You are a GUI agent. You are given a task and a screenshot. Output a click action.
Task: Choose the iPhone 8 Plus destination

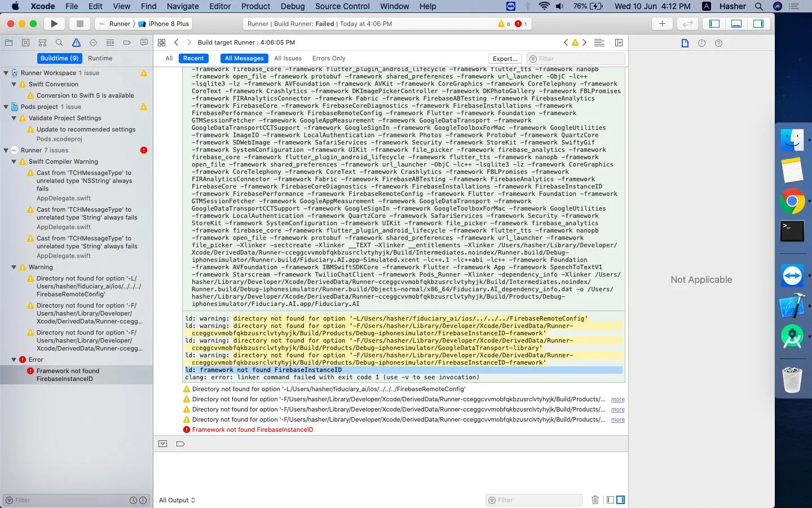(x=164, y=24)
